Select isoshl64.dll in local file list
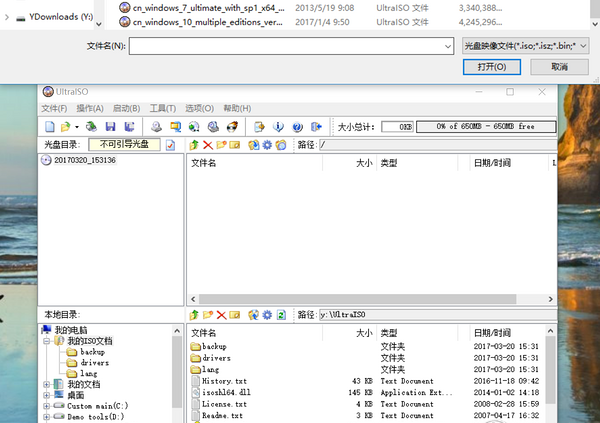600x423 pixels. (226, 392)
